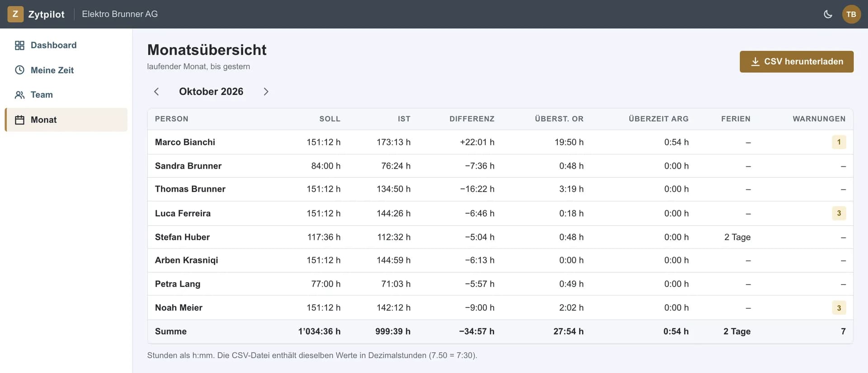Select the Oktober 2026 month label

pyautogui.click(x=211, y=91)
